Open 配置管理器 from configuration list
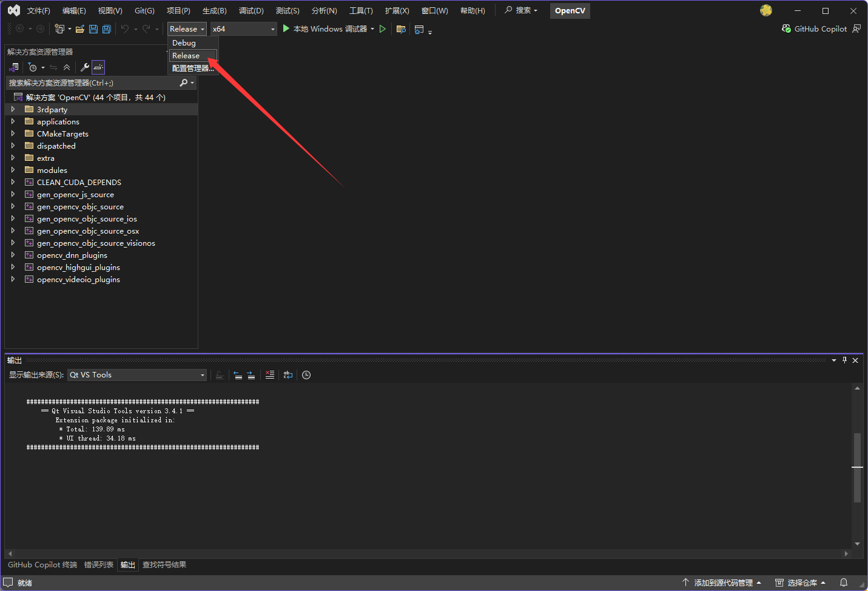The width and height of the screenshot is (868, 591). [193, 69]
